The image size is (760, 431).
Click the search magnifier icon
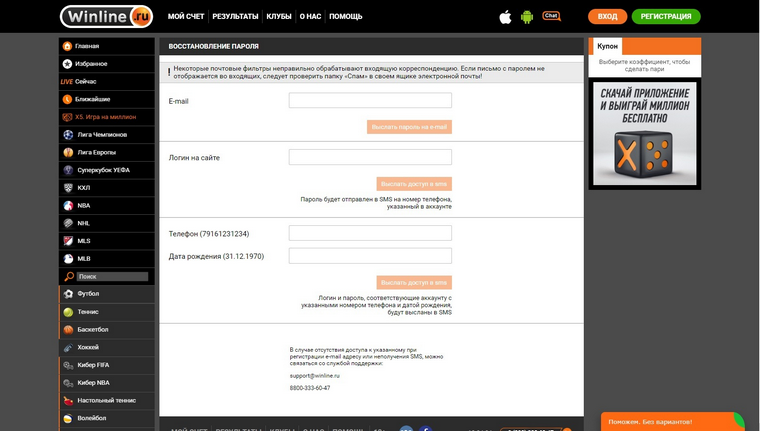(x=69, y=276)
